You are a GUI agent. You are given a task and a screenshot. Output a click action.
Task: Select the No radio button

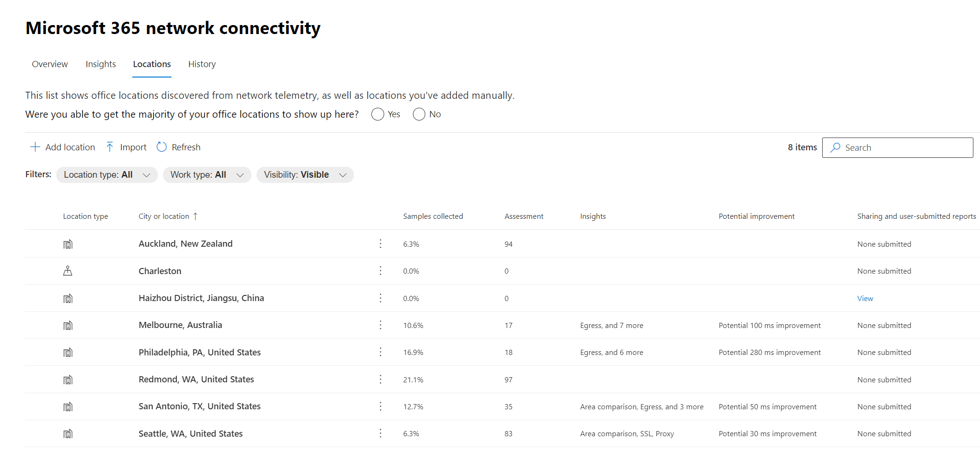click(x=419, y=114)
